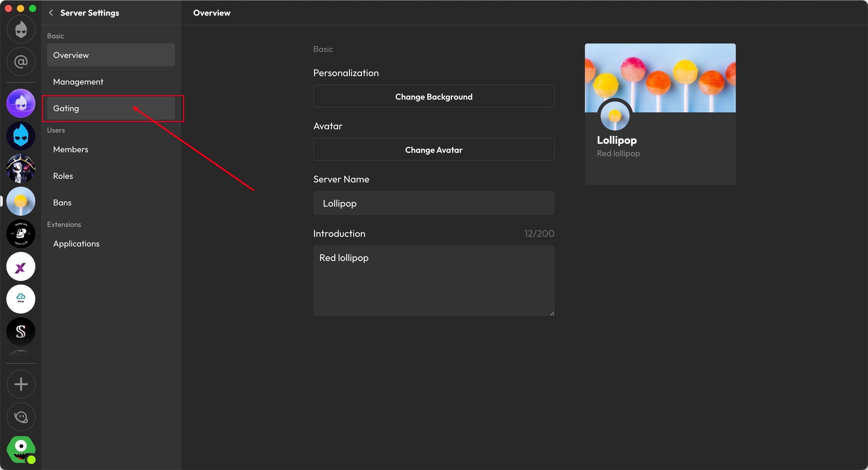The height and width of the screenshot is (470, 868).
Task: Open the discover chat bubble icon
Action: click(21, 417)
